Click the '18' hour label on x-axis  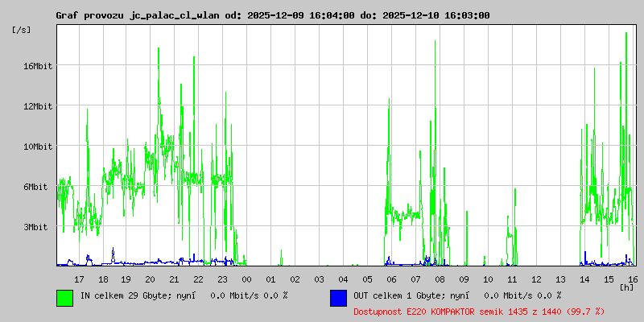(x=104, y=279)
